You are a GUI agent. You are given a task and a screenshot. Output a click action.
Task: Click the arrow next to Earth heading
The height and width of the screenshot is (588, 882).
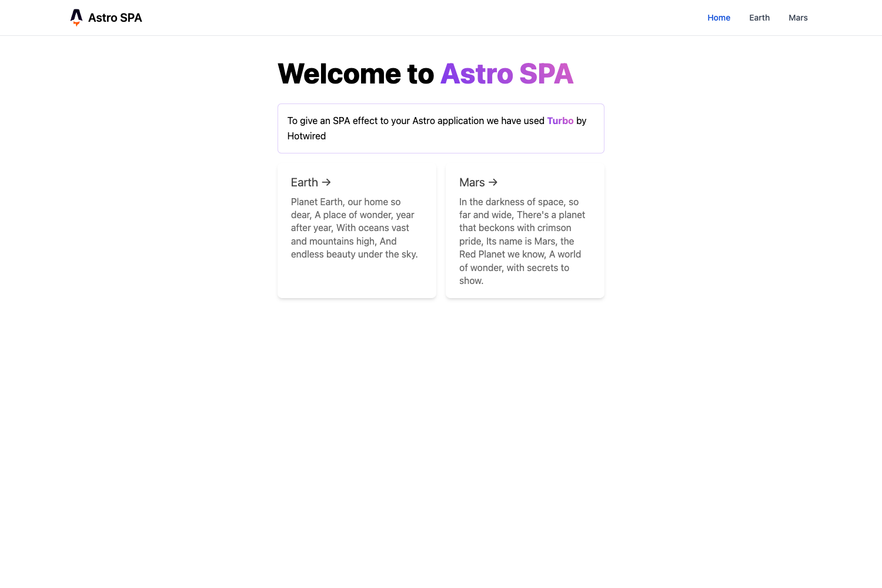(x=326, y=182)
